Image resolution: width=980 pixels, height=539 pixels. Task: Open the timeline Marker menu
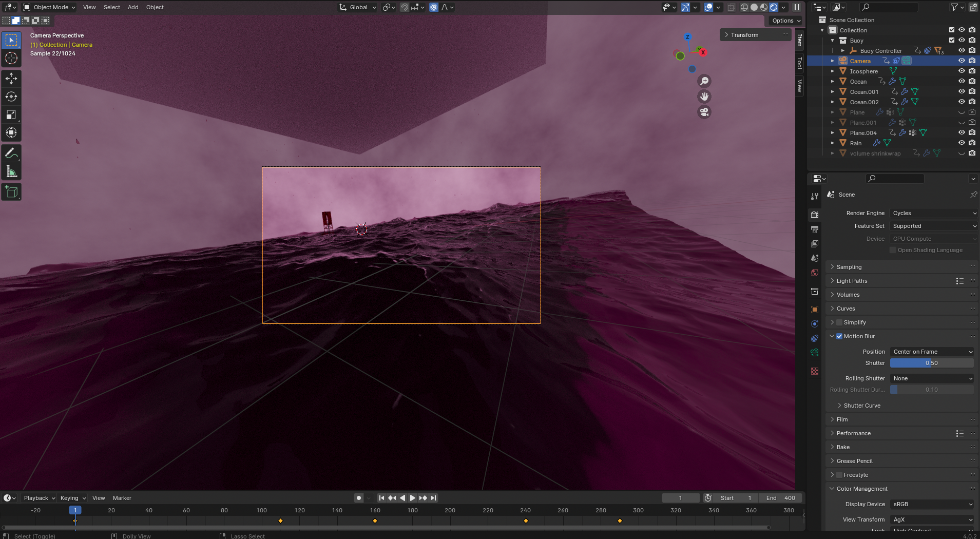[122, 498]
